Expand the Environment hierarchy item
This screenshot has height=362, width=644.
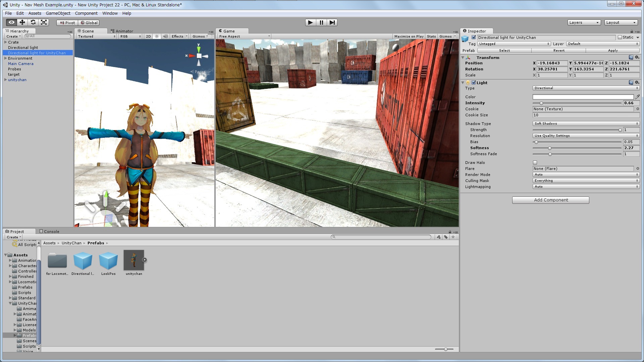6,58
